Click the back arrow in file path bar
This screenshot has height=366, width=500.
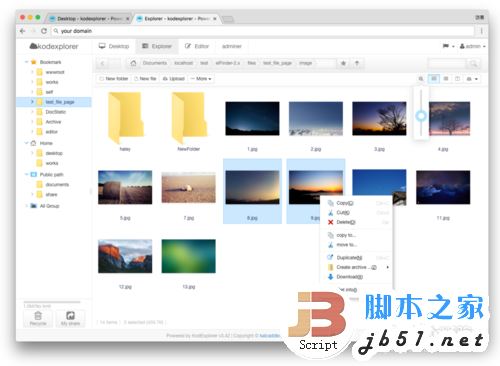pos(102,63)
